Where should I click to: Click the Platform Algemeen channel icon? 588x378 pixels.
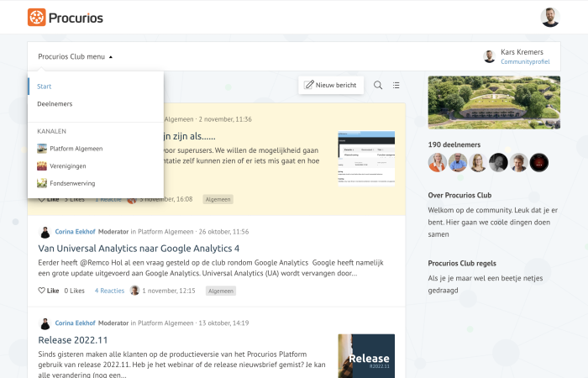42,149
